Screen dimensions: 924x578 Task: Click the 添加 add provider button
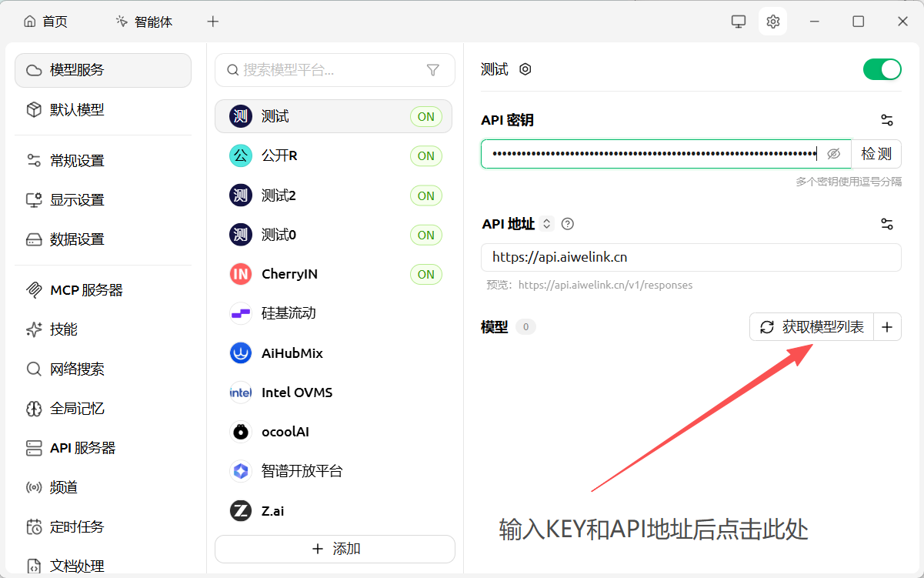pos(335,549)
